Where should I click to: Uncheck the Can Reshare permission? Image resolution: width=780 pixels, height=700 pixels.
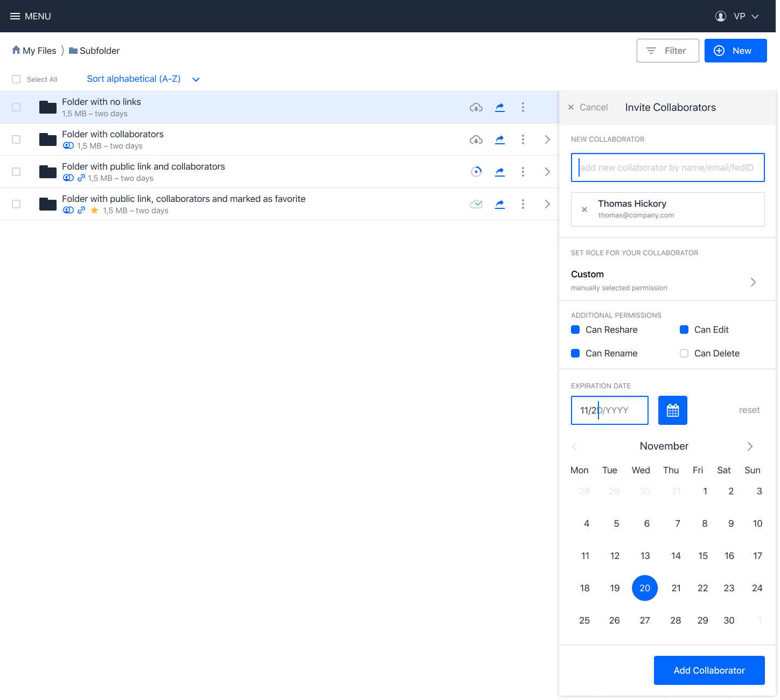(575, 330)
